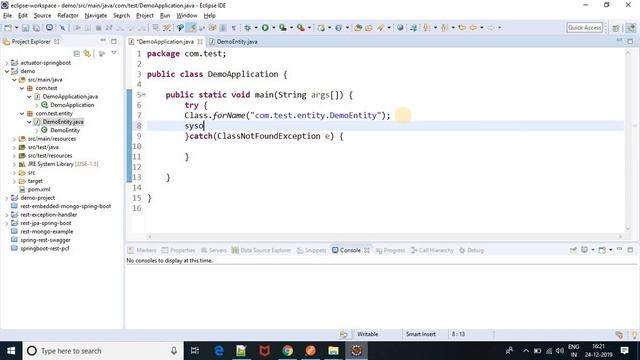Click Link with Editor in Project Explorer
The width and height of the screenshot is (640, 360).
point(87,53)
